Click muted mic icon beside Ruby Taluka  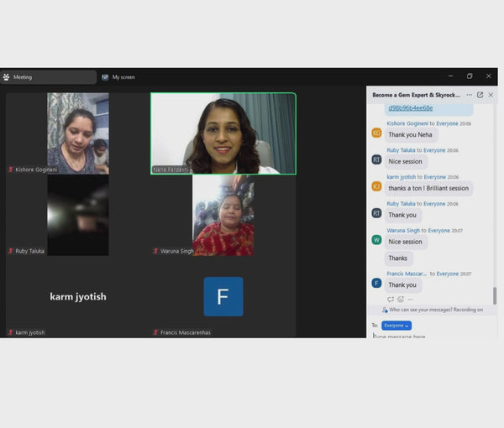pyautogui.click(x=11, y=251)
